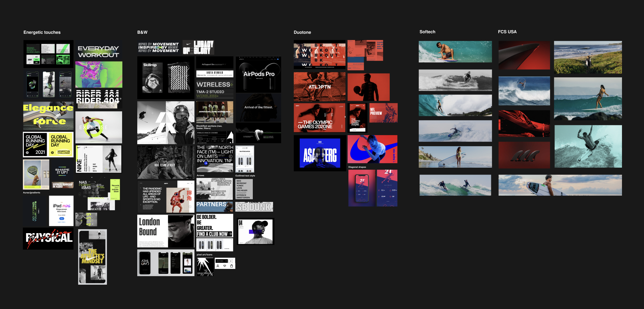Image resolution: width=644 pixels, height=309 pixels.
Task: Select the large Olympic Games 2020NE image
Action: [x=319, y=118]
